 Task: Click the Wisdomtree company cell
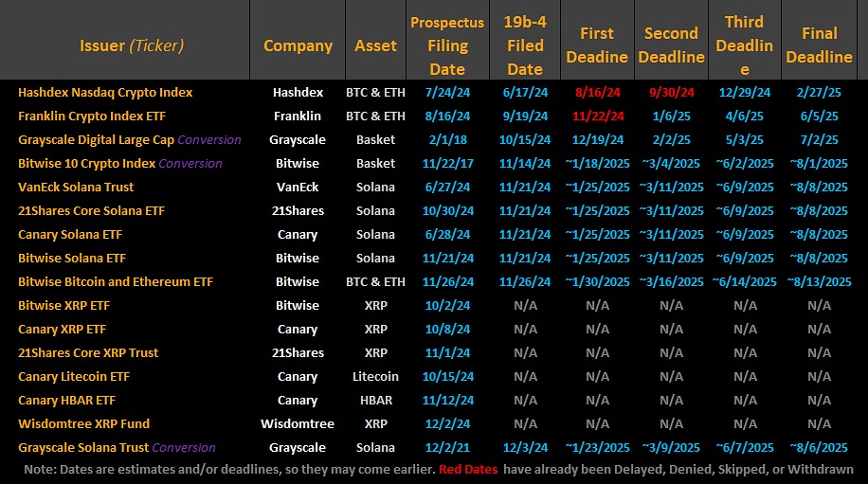tap(298, 423)
